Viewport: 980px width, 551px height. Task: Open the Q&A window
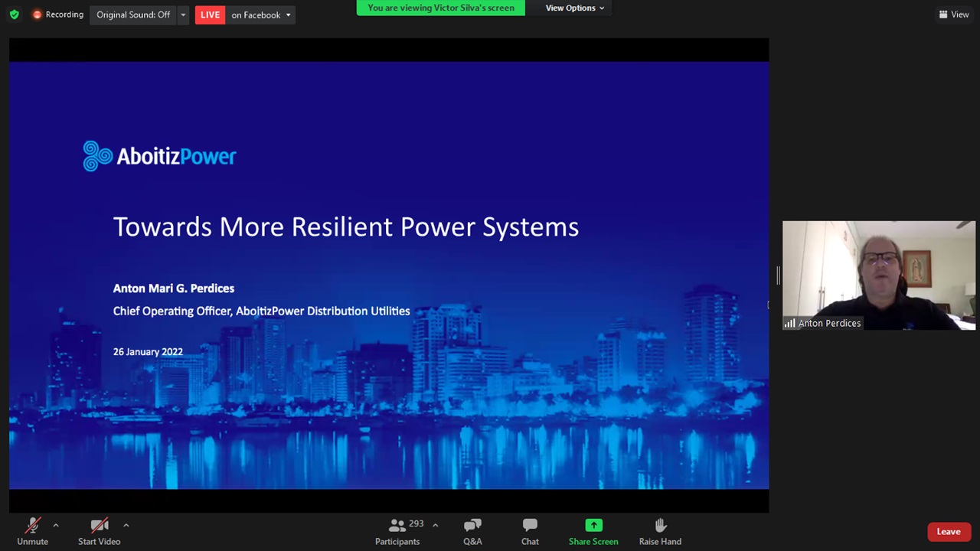coord(472,532)
